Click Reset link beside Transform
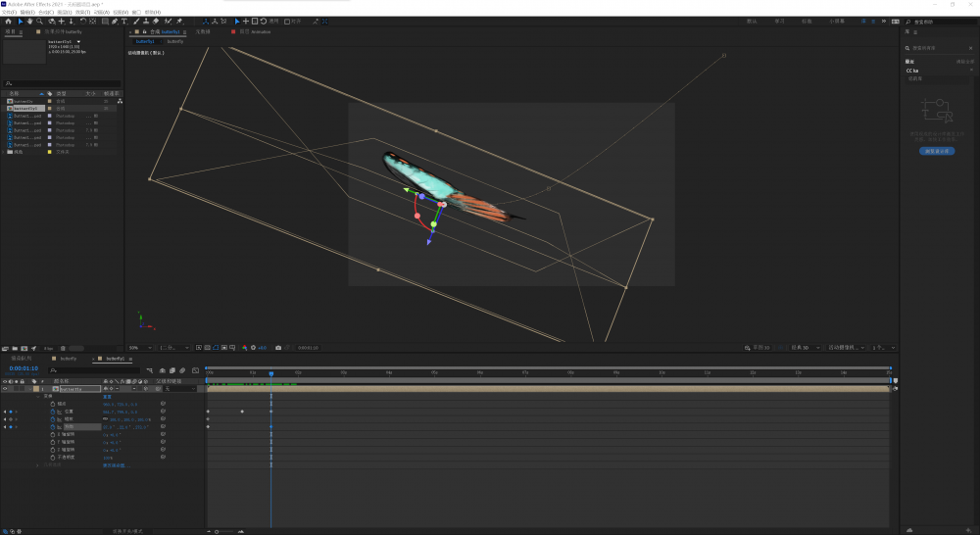Screen dimensions: 980x535 point(107,397)
